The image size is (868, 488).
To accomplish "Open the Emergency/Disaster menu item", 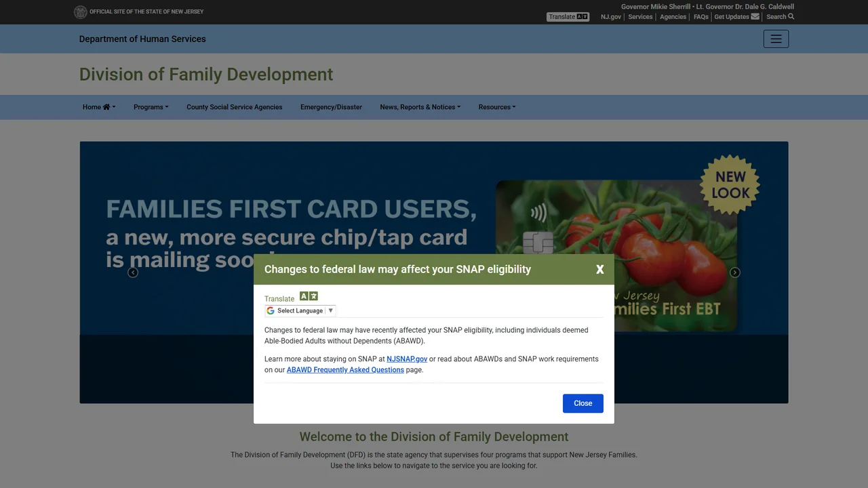I will click(x=331, y=107).
